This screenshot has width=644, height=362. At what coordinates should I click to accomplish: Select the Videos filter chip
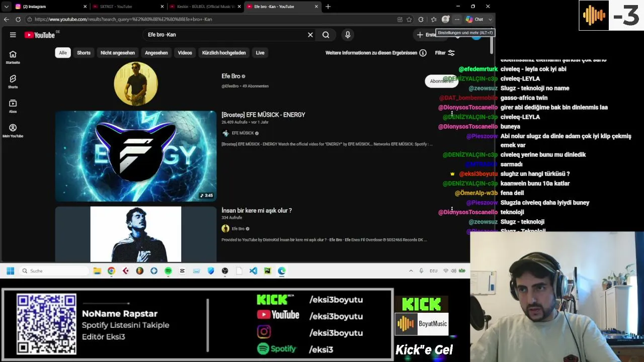click(x=185, y=53)
